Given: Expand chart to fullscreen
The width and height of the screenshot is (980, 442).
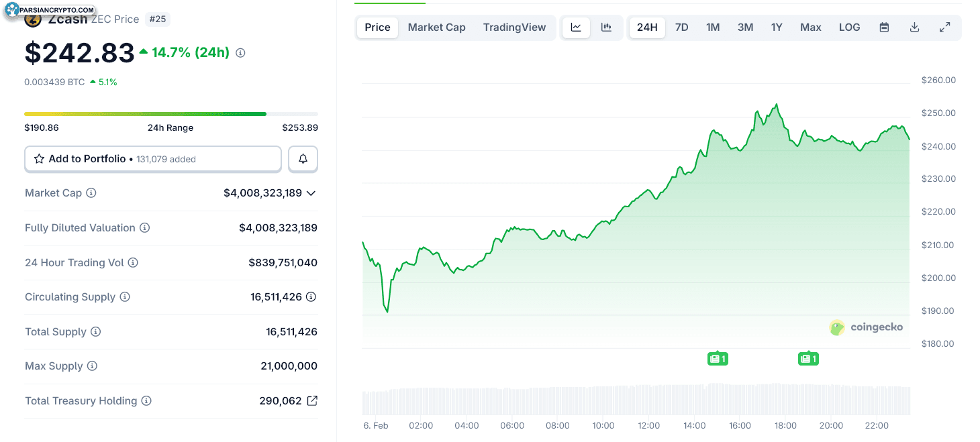Looking at the screenshot, I should pyautogui.click(x=944, y=27).
